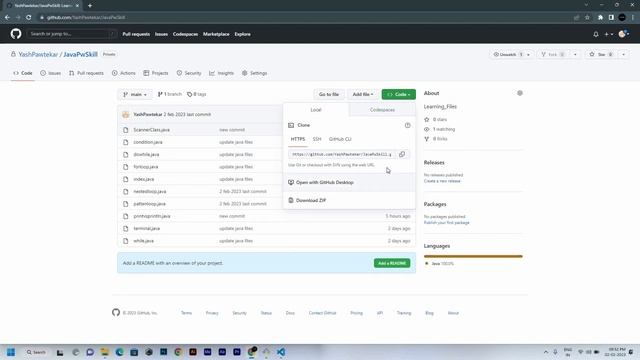Viewport: 640px width, 360px height.
Task: Click Open with GitHub Desktop
Action: tap(349, 182)
